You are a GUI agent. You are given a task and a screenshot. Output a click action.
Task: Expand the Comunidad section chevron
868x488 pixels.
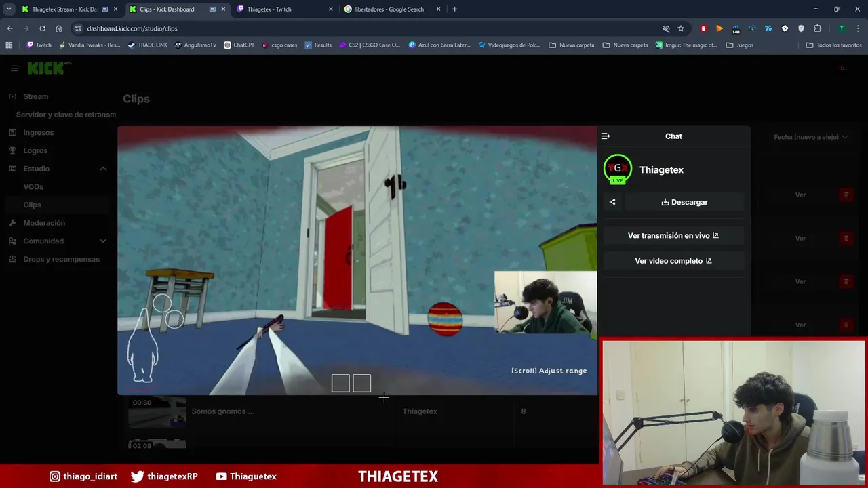point(103,241)
